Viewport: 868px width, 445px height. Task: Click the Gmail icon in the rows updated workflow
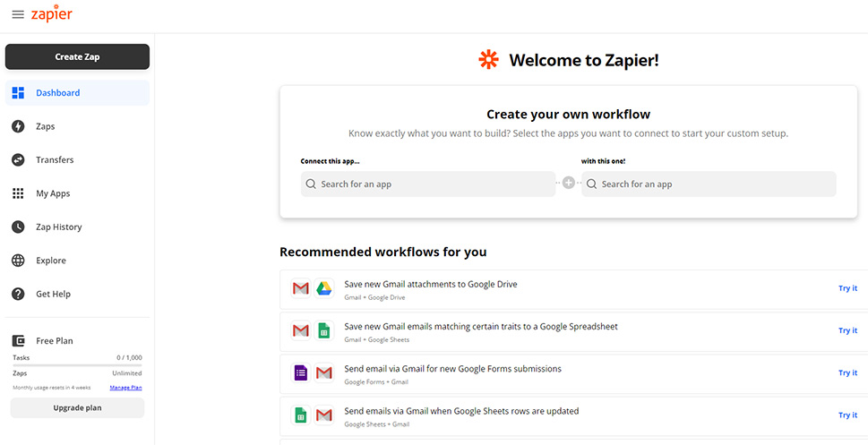point(324,415)
